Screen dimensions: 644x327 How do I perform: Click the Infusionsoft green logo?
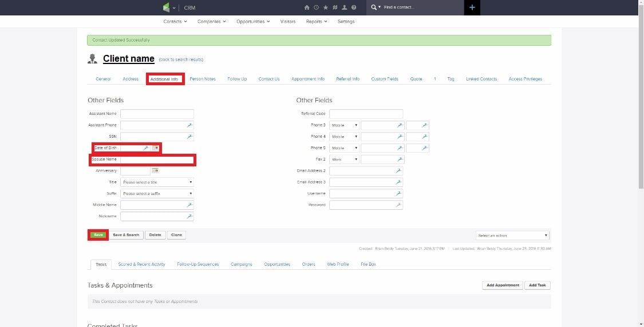pyautogui.click(x=166, y=7)
